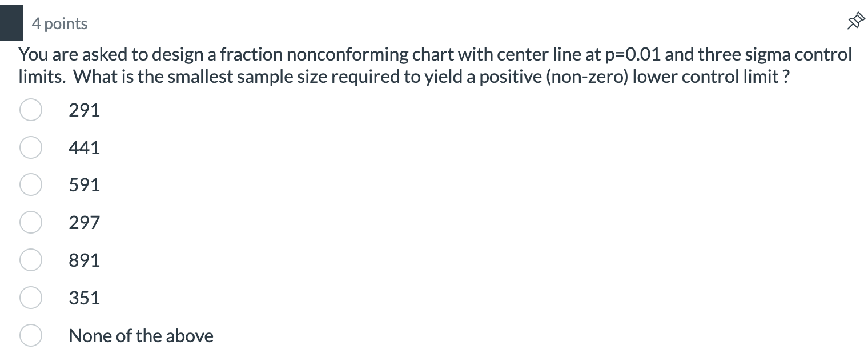Viewport: 868px width, 361px height.
Task: Pick the None of the above option
Action: tap(31, 335)
